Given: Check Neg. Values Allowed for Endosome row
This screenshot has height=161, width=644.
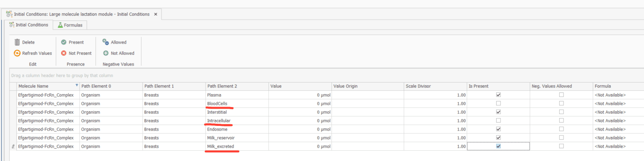Looking at the screenshot, I should point(561,129).
